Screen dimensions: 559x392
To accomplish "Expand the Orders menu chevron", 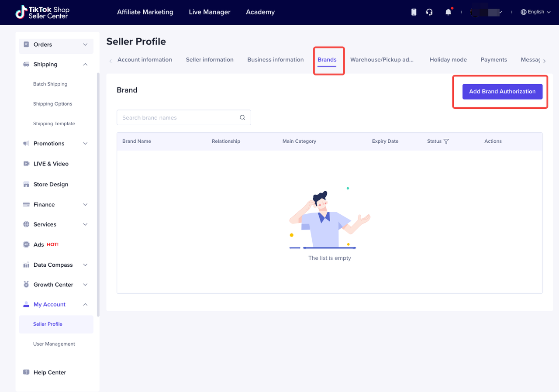I will tap(85, 45).
